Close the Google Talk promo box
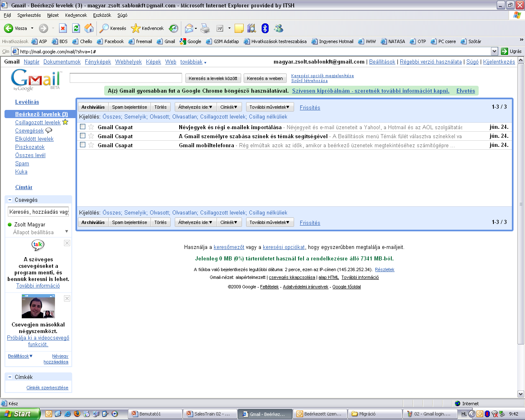The width and height of the screenshot is (525, 420). tap(67, 243)
